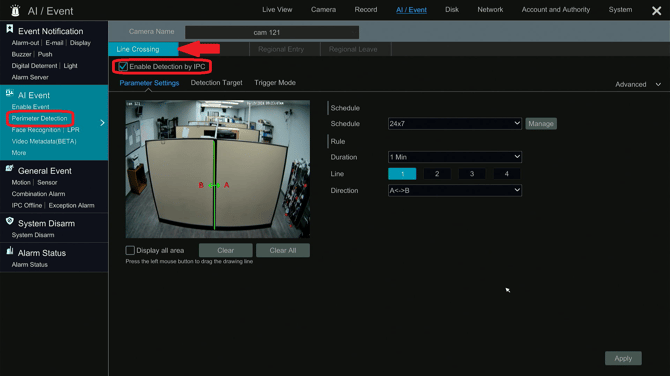The image size is (670, 376).
Task: Close the AI / Event window
Action: [x=656, y=11]
